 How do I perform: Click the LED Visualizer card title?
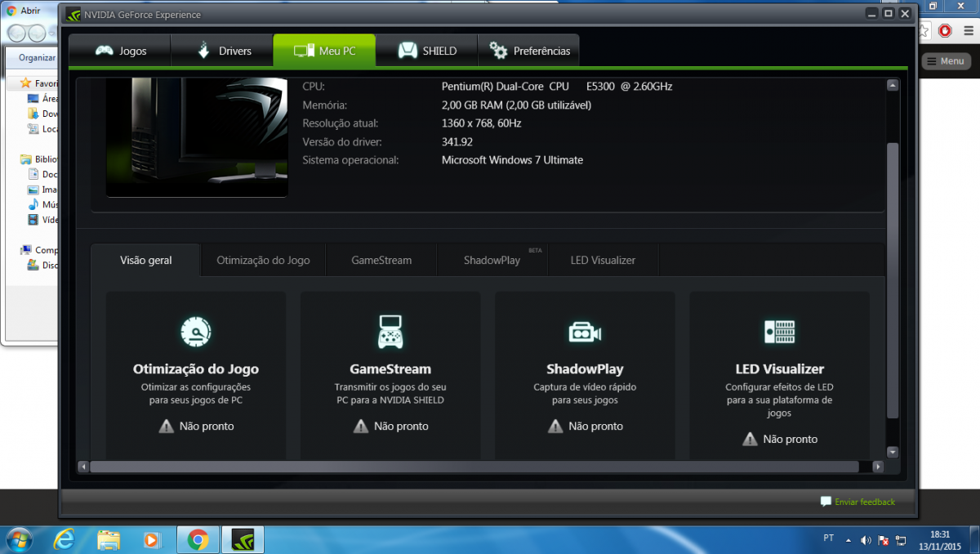(779, 369)
